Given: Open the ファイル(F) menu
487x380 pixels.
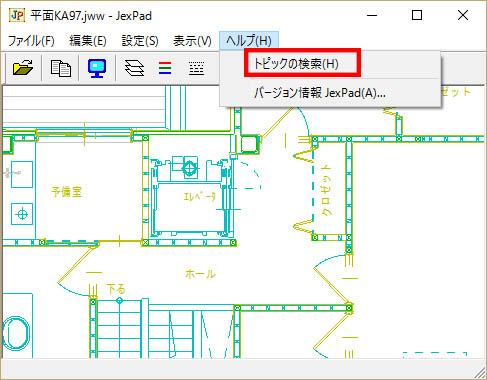Looking at the screenshot, I should click(31, 41).
